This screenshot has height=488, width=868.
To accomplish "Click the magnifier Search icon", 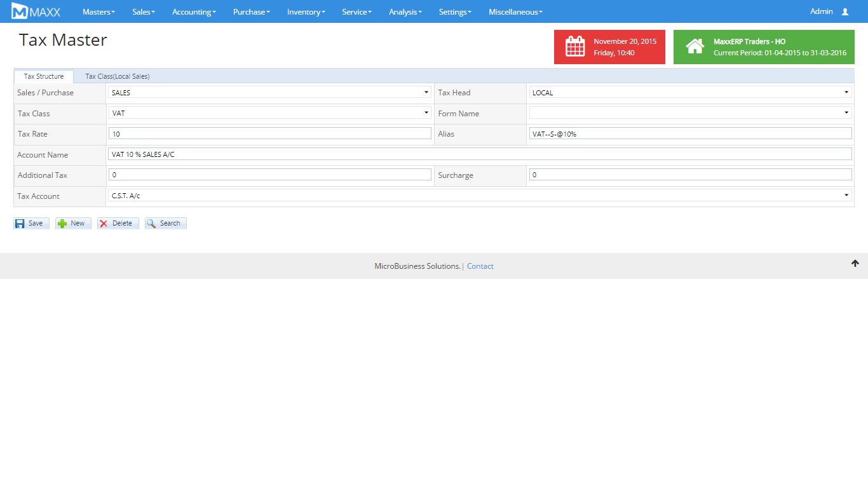I will coord(151,224).
